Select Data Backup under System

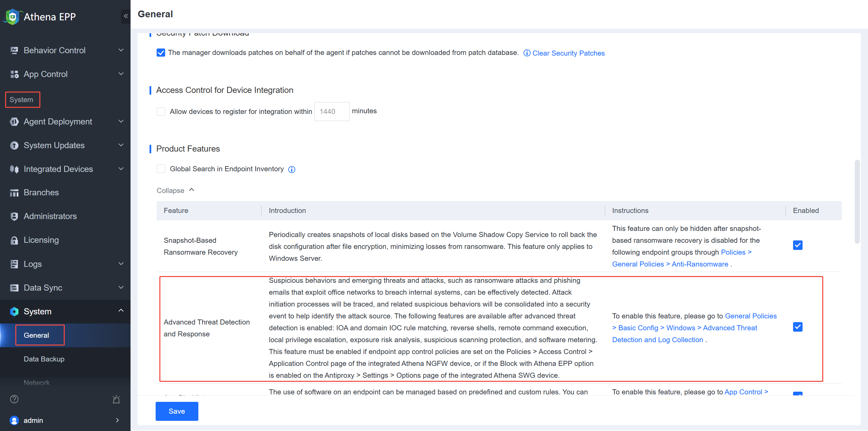point(65,359)
